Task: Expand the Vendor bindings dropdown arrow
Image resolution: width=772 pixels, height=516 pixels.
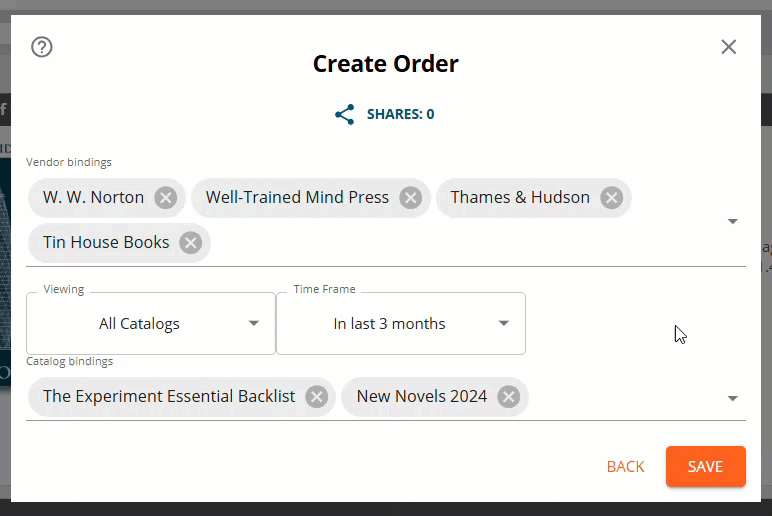Action: tap(732, 221)
